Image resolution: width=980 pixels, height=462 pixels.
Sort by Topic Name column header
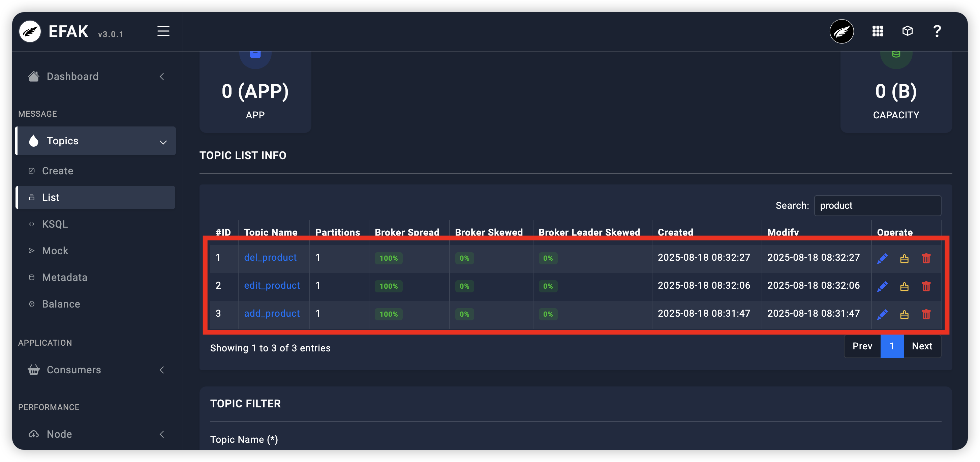(271, 232)
